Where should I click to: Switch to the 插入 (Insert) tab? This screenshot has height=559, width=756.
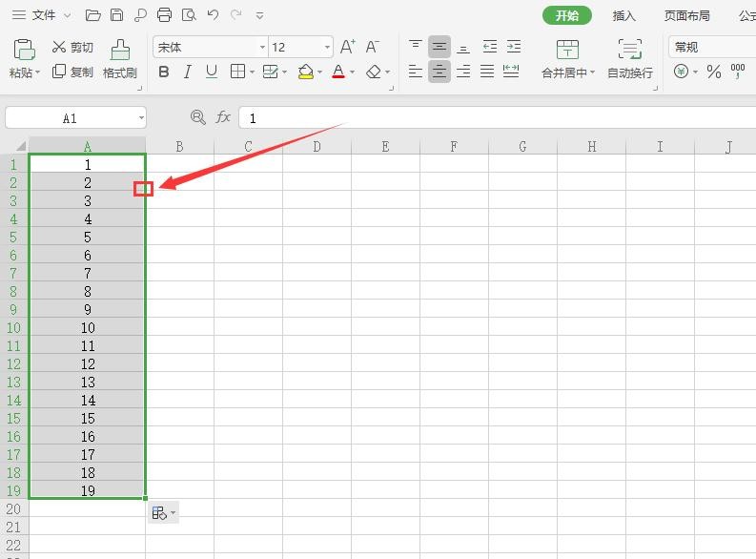coord(623,15)
